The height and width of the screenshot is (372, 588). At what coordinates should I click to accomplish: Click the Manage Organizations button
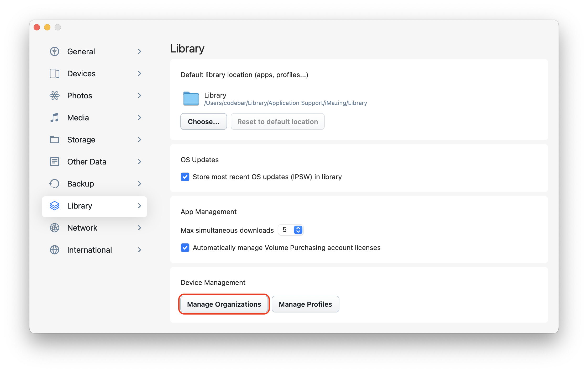click(224, 304)
